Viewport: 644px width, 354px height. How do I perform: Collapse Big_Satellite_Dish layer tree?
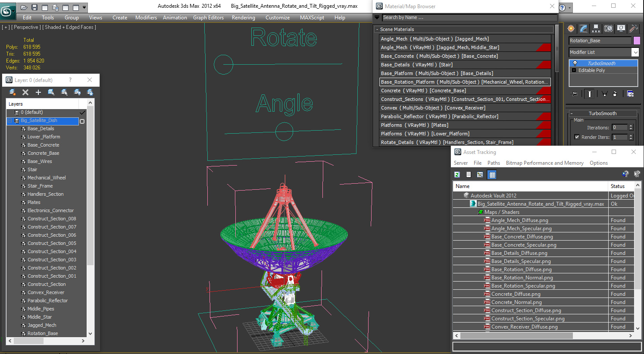tap(9, 121)
